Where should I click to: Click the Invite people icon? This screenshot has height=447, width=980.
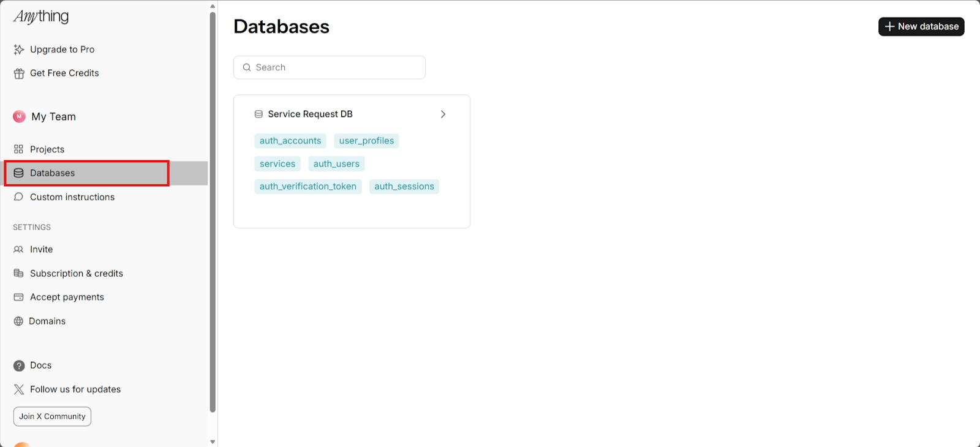(x=18, y=249)
